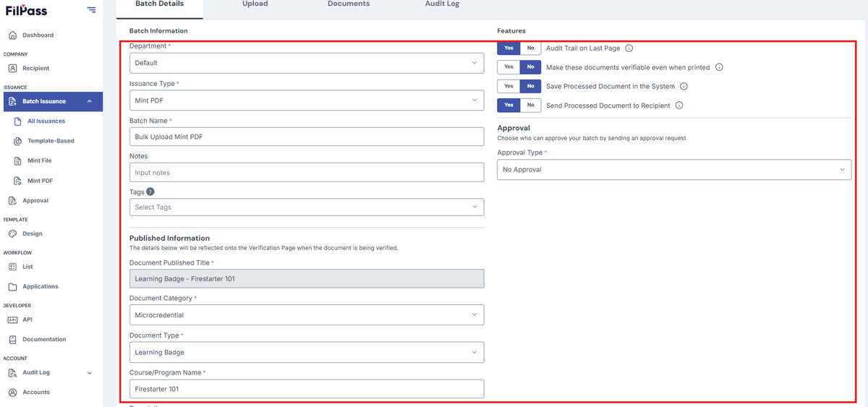Image resolution: width=868 pixels, height=407 pixels.
Task: Click the sidebar collapse menu icon
Action: [x=91, y=9]
